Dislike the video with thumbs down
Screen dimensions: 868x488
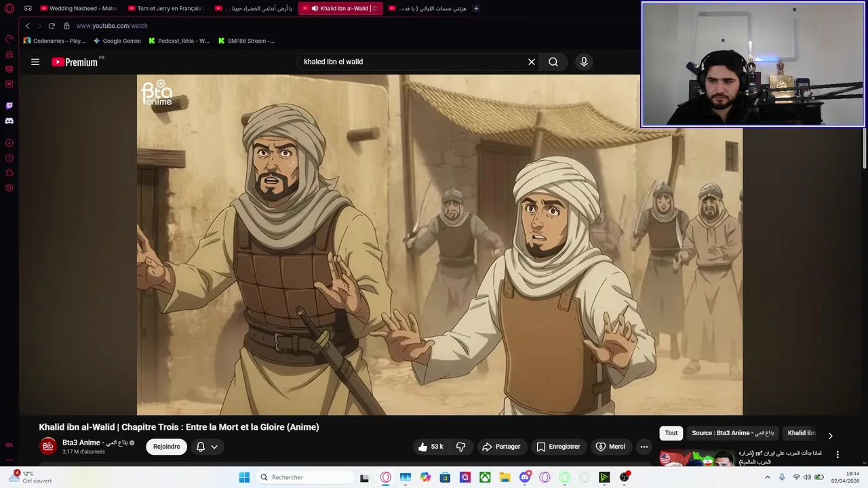(461, 447)
